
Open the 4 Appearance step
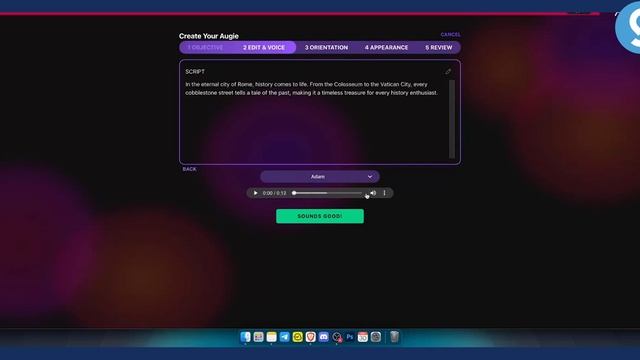[x=386, y=47]
